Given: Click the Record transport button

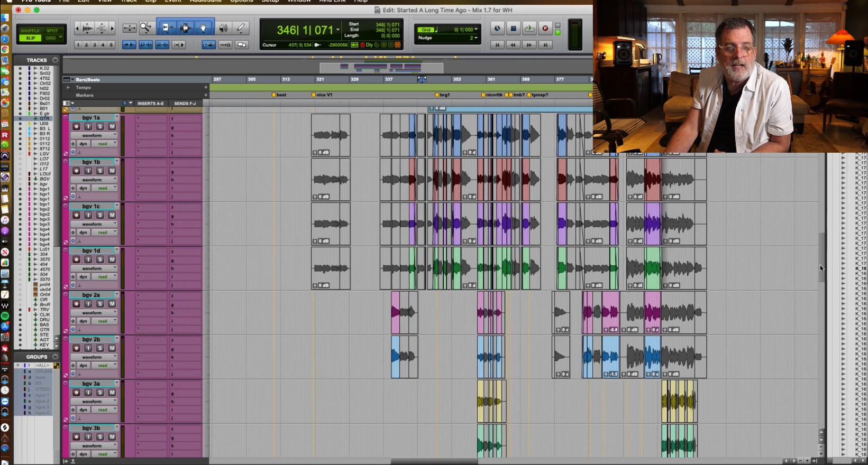Looking at the screenshot, I should pos(545,28).
